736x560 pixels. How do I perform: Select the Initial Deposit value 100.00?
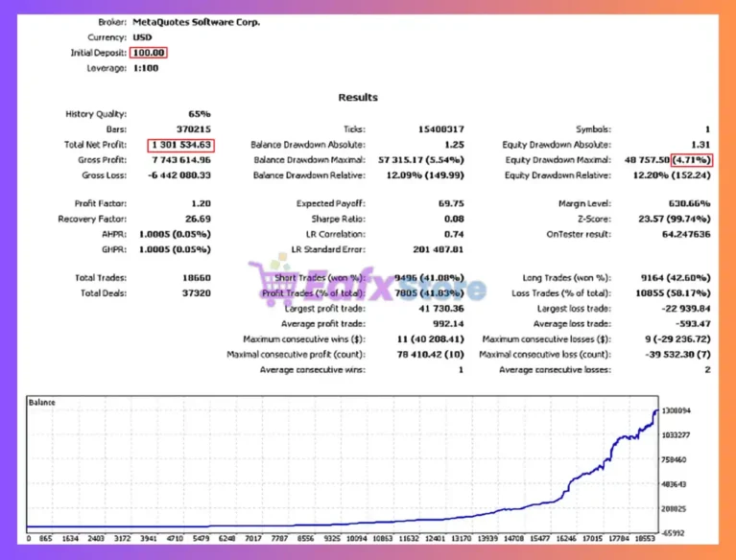point(149,53)
